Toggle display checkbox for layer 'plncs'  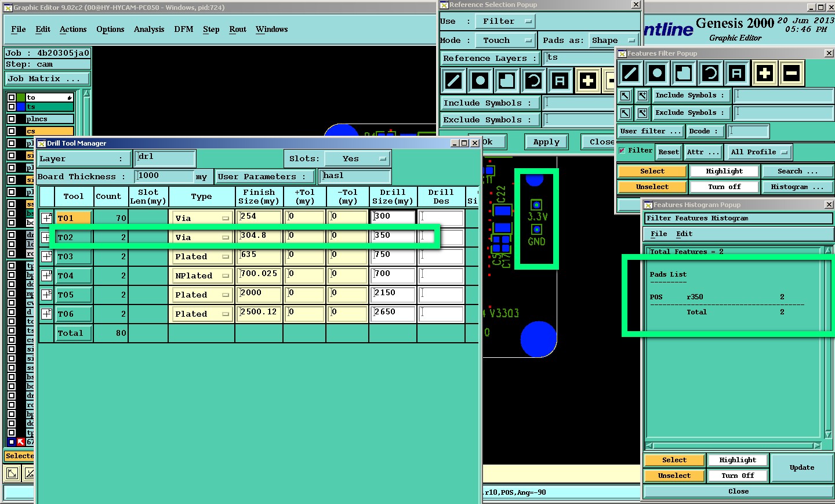click(12, 119)
